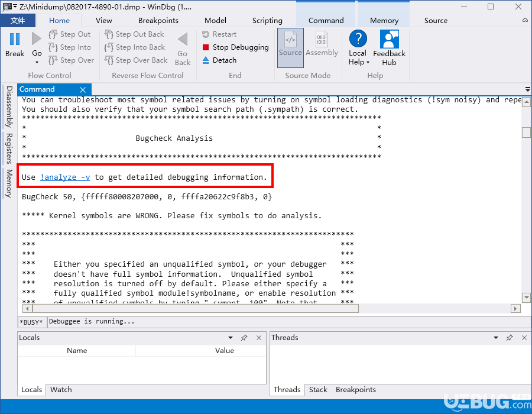Switch to the Home ribbon tab
The image size is (532, 414).
point(59,20)
